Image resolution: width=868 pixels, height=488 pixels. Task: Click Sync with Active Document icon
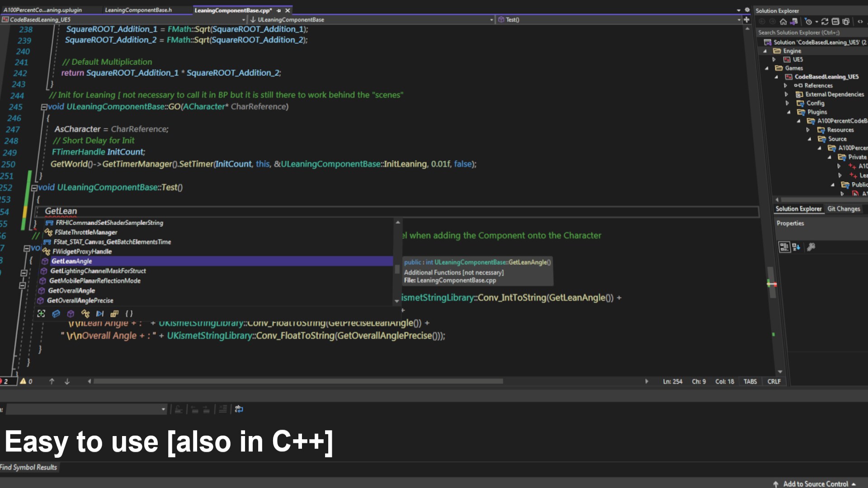pos(794,22)
